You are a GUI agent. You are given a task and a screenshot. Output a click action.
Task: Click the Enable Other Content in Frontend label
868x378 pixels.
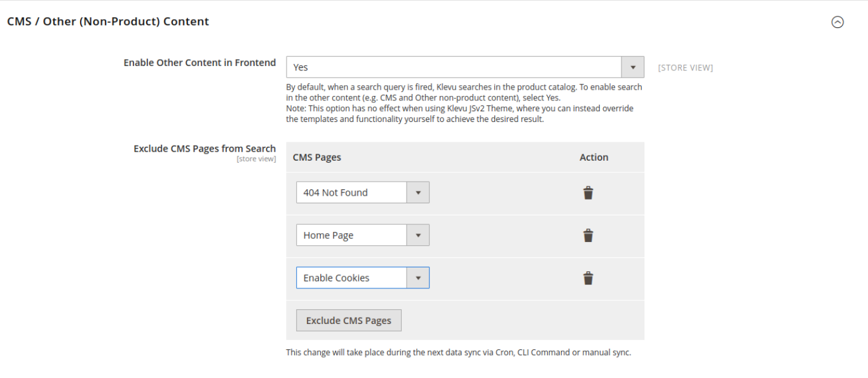click(x=200, y=63)
